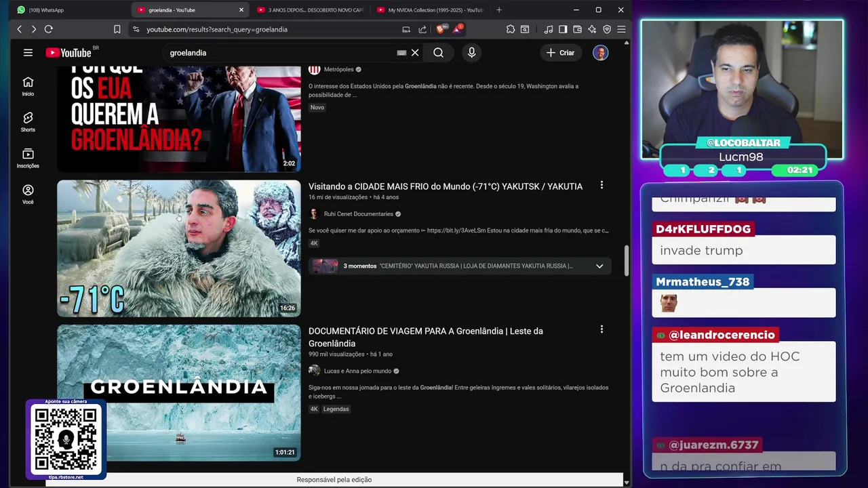Close the groelandia YouTube tab
Viewport: 868px width, 488px height.
click(241, 10)
